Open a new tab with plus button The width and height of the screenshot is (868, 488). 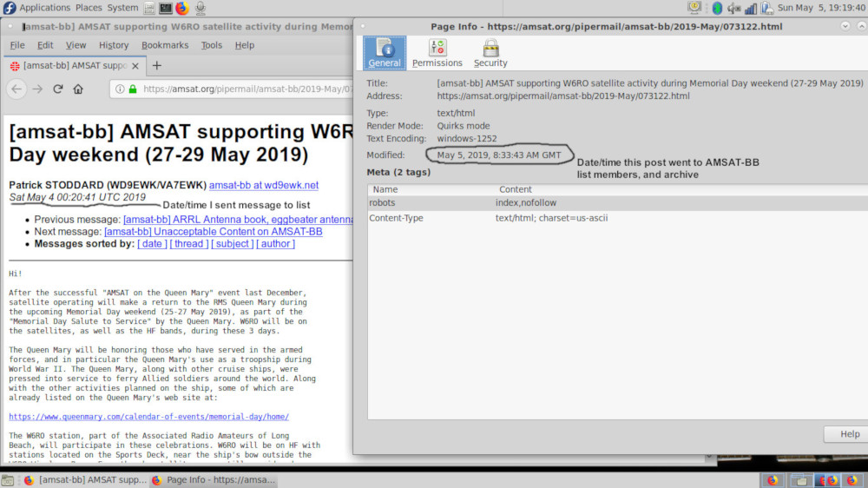coord(156,66)
